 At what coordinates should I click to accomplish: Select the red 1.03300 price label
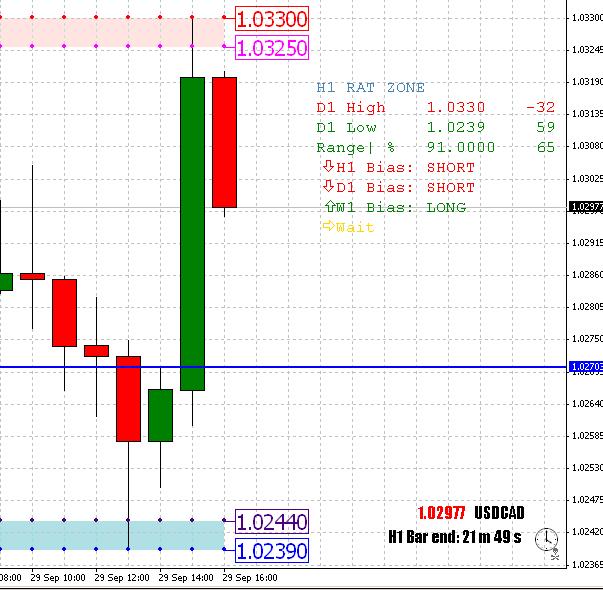272,18
